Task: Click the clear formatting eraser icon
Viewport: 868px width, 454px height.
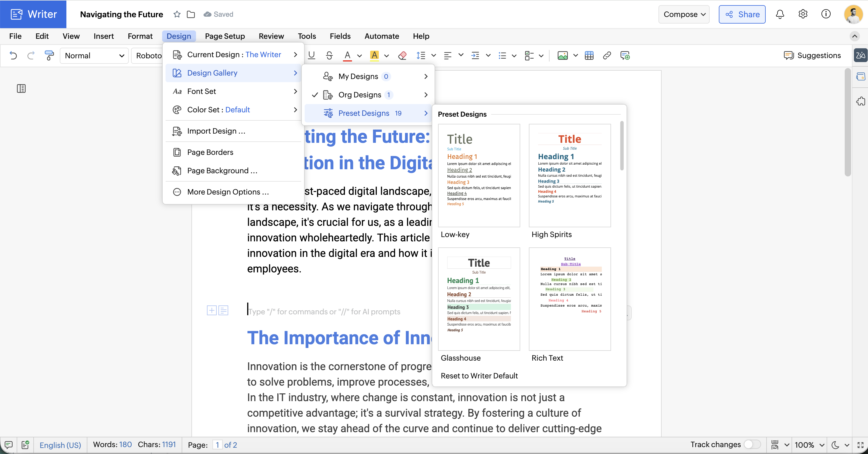Action: coord(402,55)
